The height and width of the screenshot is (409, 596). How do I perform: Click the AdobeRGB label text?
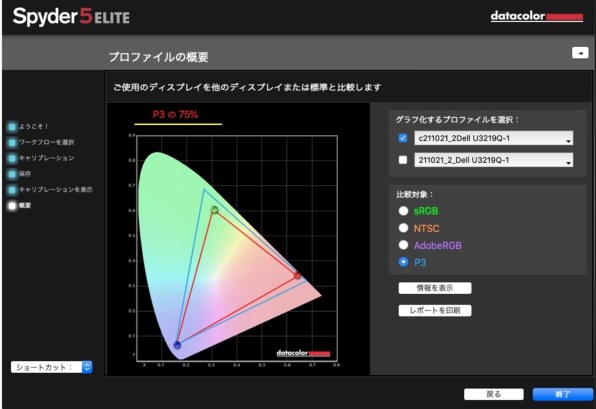(x=437, y=246)
